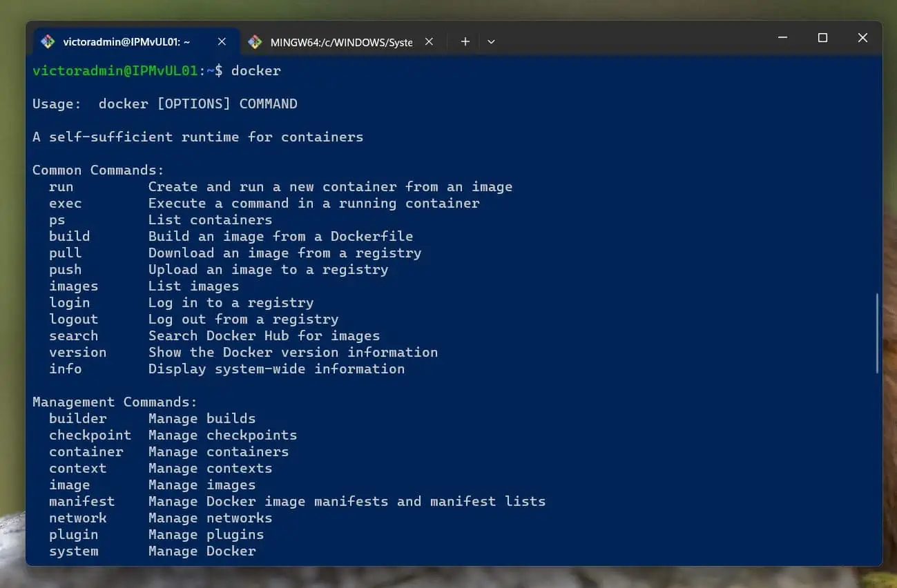This screenshot has height=588, width=897.
Task: Click the 'victoradmin@IPMvUL01' prompt text
Action: [115, 70]
